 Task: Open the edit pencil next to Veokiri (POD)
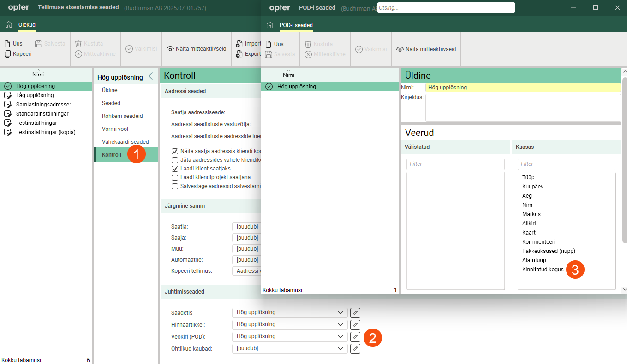click(355, 337)
